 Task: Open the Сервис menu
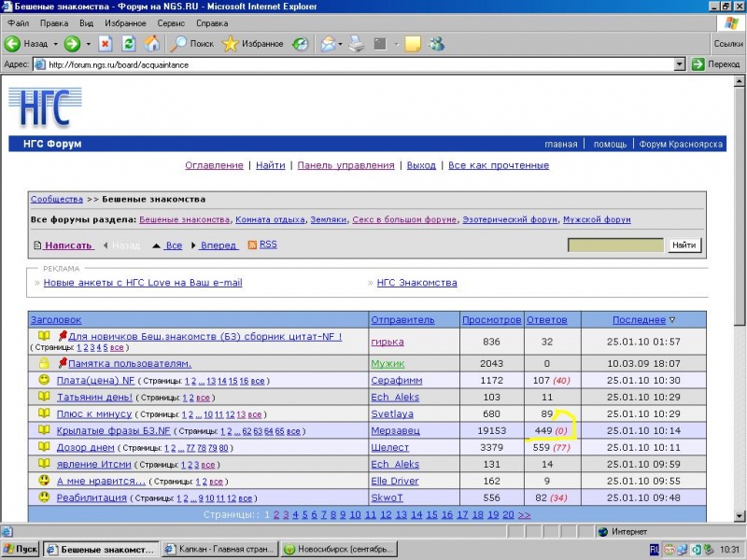[171, 22]
